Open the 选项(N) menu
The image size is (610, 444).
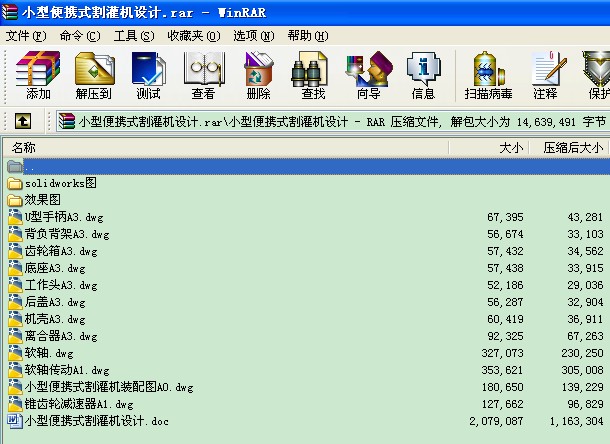(x=252, y=36)
